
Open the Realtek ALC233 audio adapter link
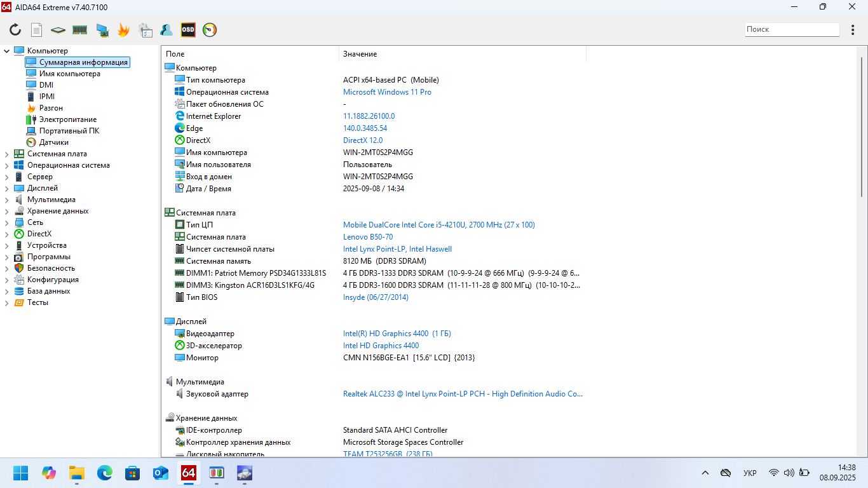point(463,394)
